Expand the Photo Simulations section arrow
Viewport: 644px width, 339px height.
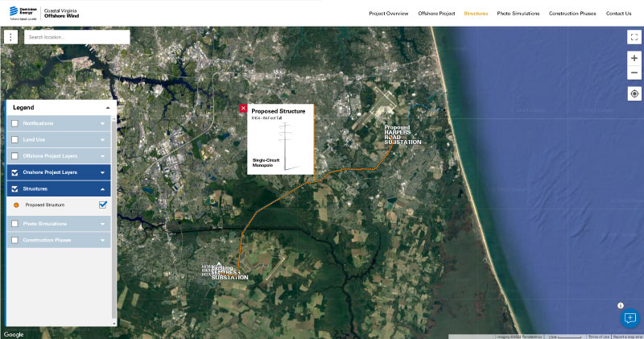click(103, 224)
